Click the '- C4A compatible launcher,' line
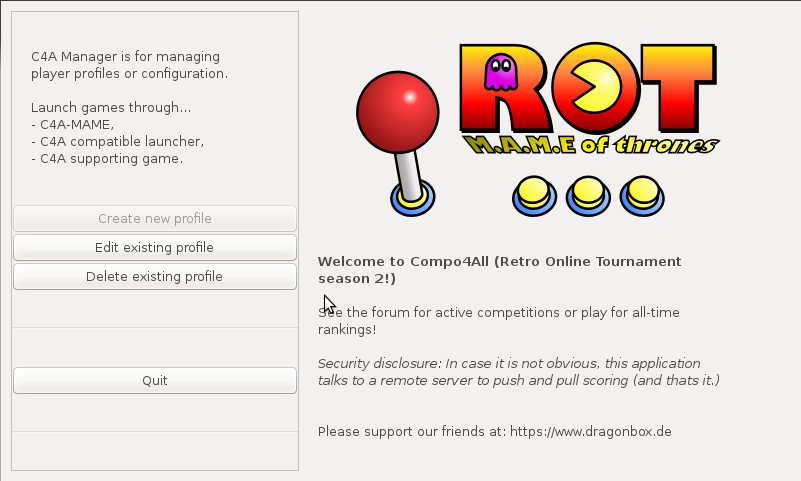Screen dimensions: 801x481 (117, 141)
